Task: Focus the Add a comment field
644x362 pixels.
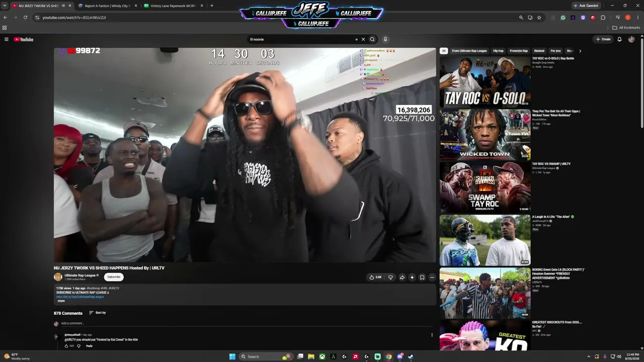Action: [247, 323]
